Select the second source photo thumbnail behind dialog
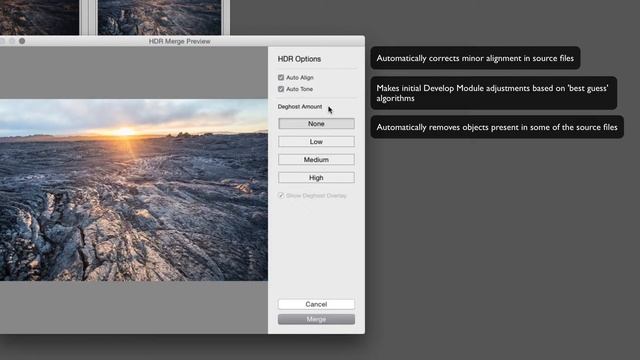Viewport: 640px width, 360px height. (x=160, y=17)
